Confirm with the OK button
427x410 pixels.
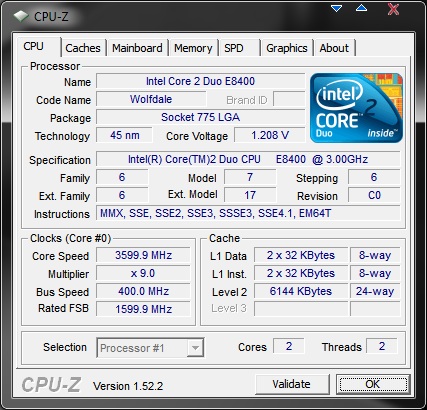coord(373,384)
